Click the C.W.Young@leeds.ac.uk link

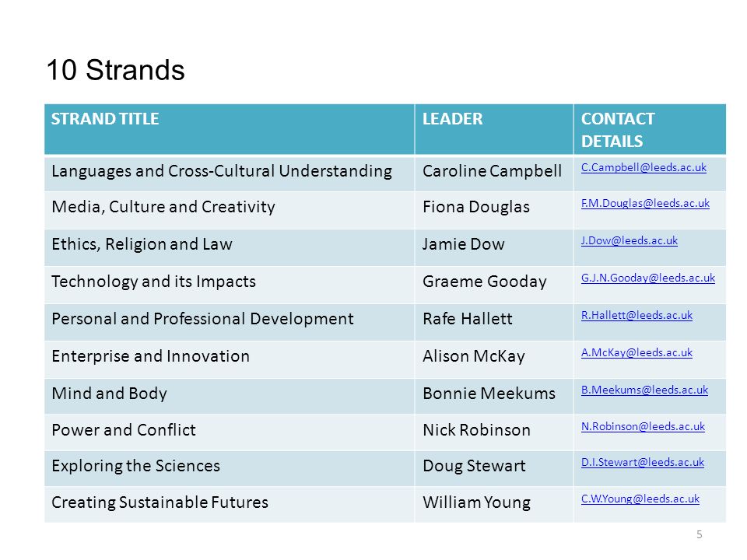click(x=640, y=499)
